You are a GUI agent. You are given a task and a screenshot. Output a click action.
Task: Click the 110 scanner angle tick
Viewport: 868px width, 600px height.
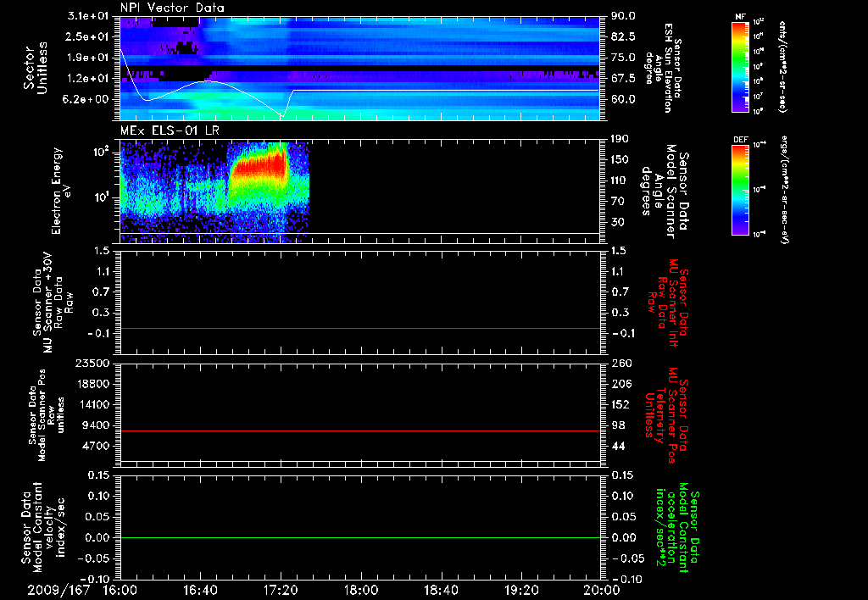click(620, 181)
